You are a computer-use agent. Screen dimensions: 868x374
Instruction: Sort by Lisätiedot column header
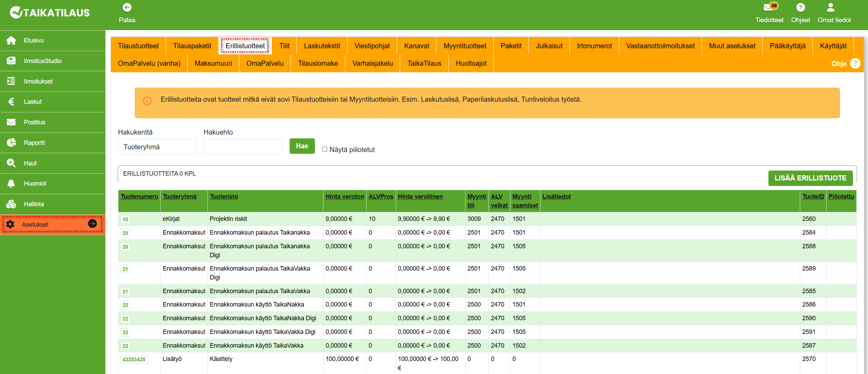click(557, 197)
